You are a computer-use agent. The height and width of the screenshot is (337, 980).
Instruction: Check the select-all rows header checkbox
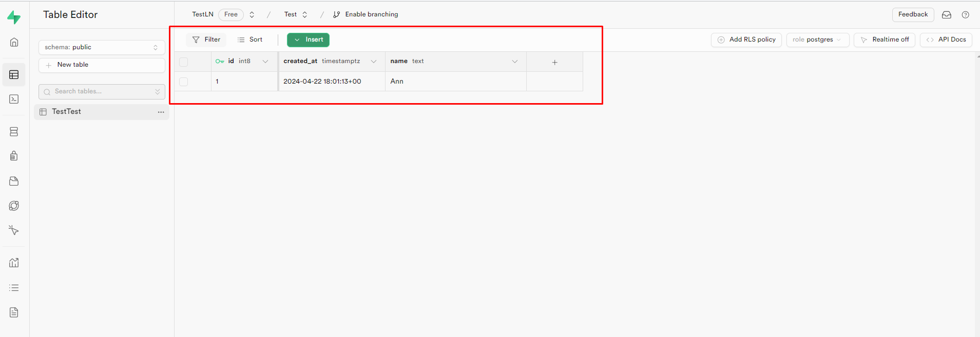(x=183, y=62)
